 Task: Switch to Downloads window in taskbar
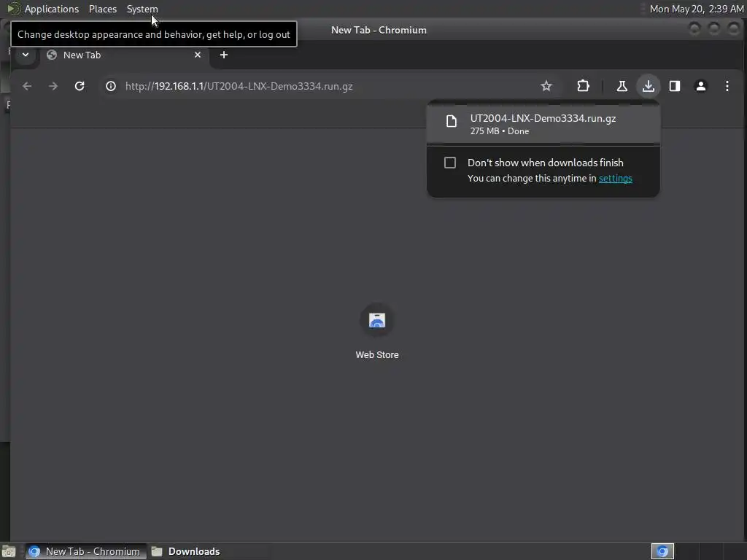[186, 551]
